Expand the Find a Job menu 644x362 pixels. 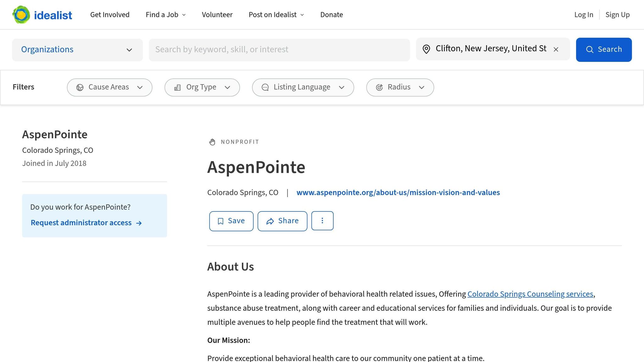coord(166,15)
